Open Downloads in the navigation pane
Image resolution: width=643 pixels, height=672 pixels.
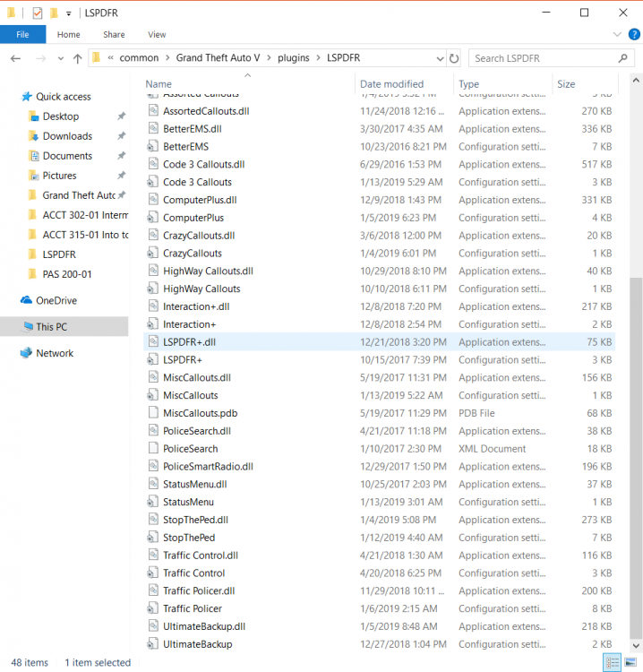68,136
